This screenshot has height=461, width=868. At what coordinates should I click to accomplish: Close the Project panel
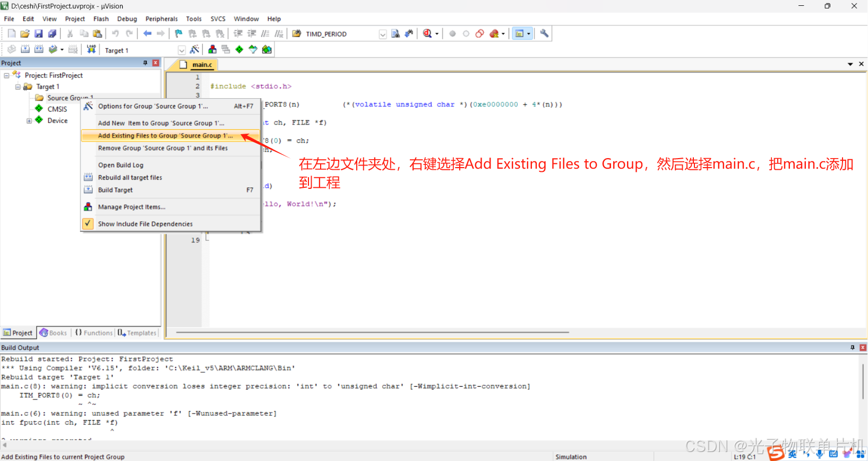coord(156,63)
